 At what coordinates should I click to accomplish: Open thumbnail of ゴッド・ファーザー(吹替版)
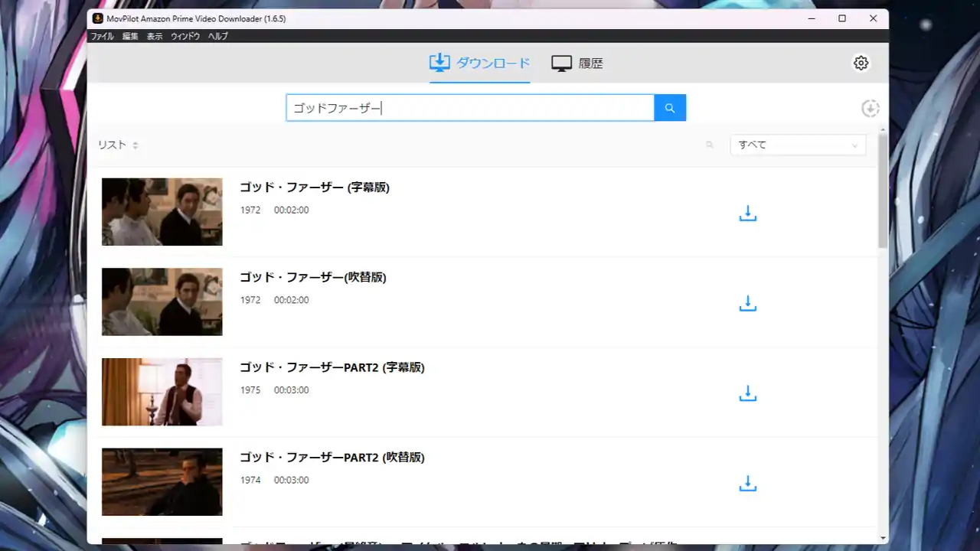pyautogui.click(x=162, y=302)
